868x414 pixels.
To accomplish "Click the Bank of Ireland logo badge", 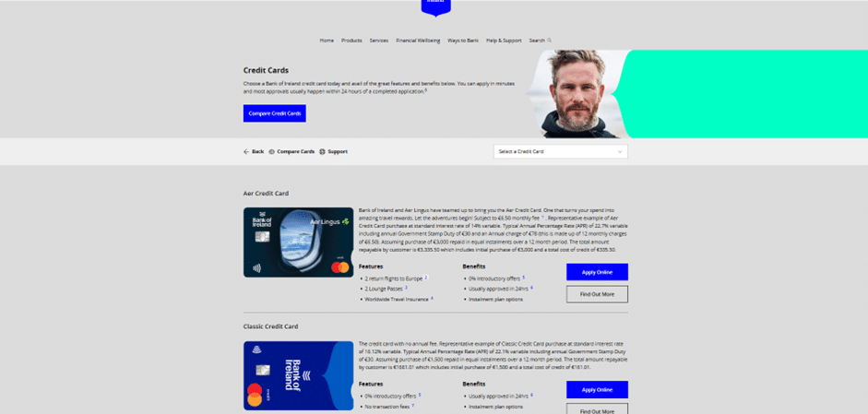I will tap(435, 7).
